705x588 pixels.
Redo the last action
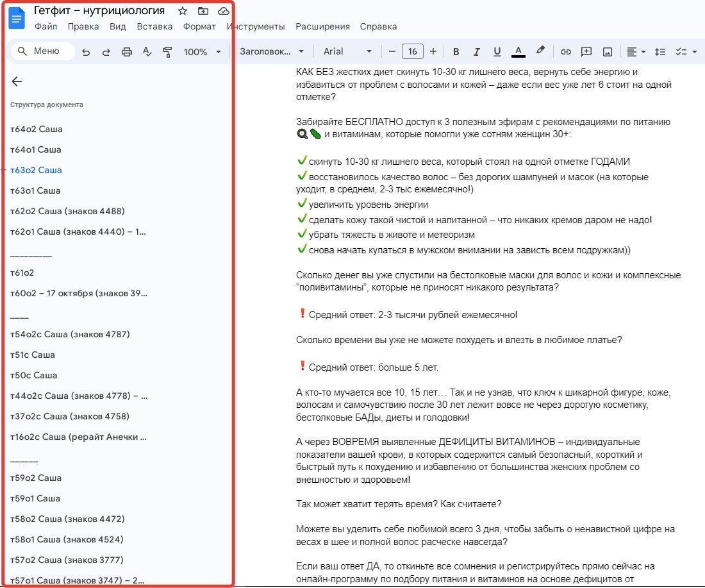[x=106, y=52]
